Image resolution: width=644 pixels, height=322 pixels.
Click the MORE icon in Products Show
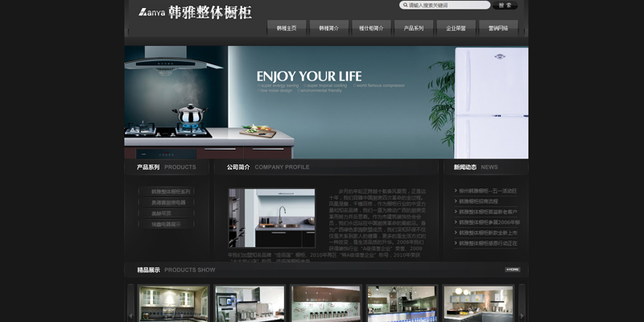pyautogui.click(x=512, y=270)
